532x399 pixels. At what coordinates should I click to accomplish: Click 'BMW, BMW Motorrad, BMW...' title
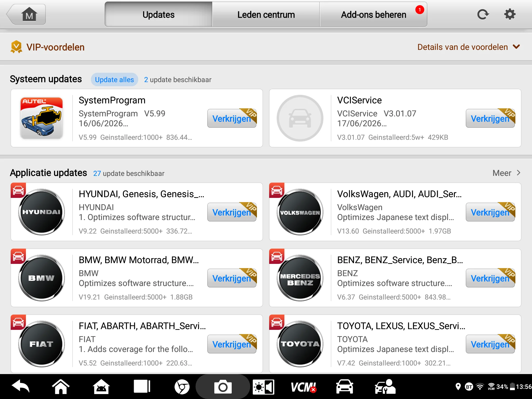click(139, 260)
